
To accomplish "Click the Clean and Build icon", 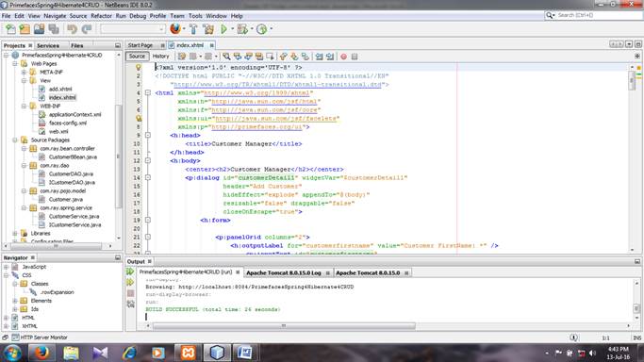I will click(x=208, y=29).
